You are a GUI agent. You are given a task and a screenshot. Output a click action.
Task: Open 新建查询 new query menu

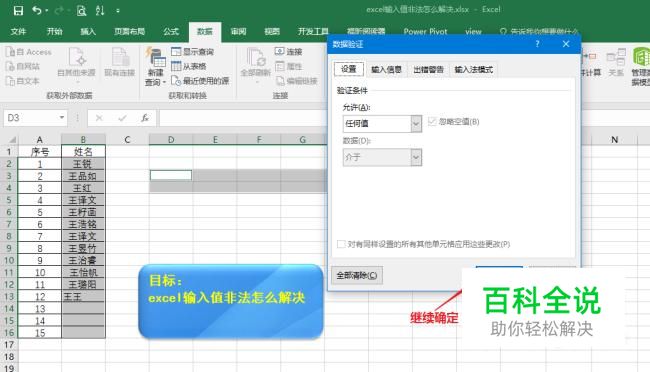pyautogui.click(x=155, y=66)
